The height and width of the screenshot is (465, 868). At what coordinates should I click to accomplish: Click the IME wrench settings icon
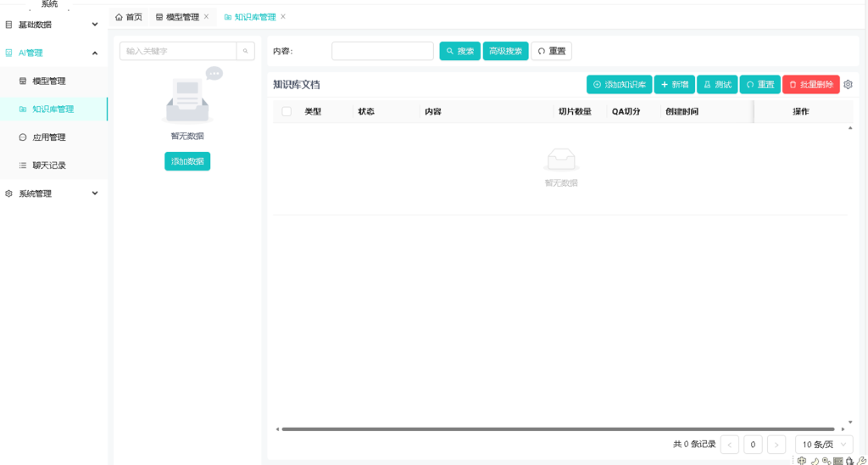862,461
